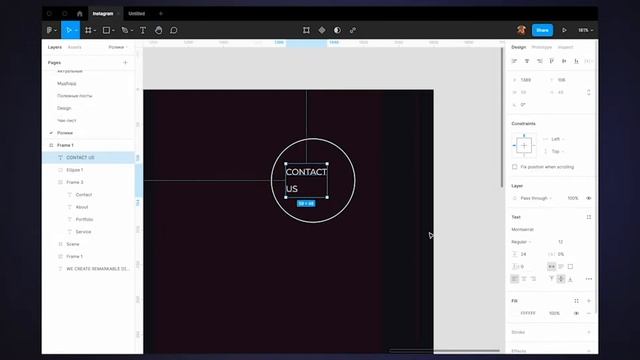640x360 pixels.
Task: Open the Figma main menu
Action: point(49,30)
